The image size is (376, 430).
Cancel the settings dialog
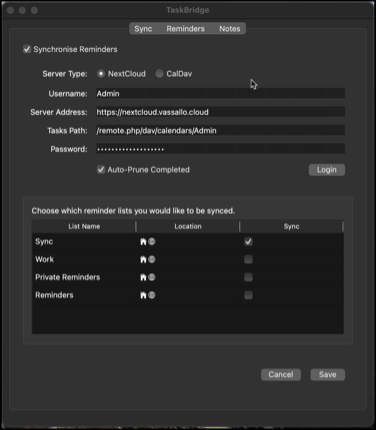tap(281, 374)
